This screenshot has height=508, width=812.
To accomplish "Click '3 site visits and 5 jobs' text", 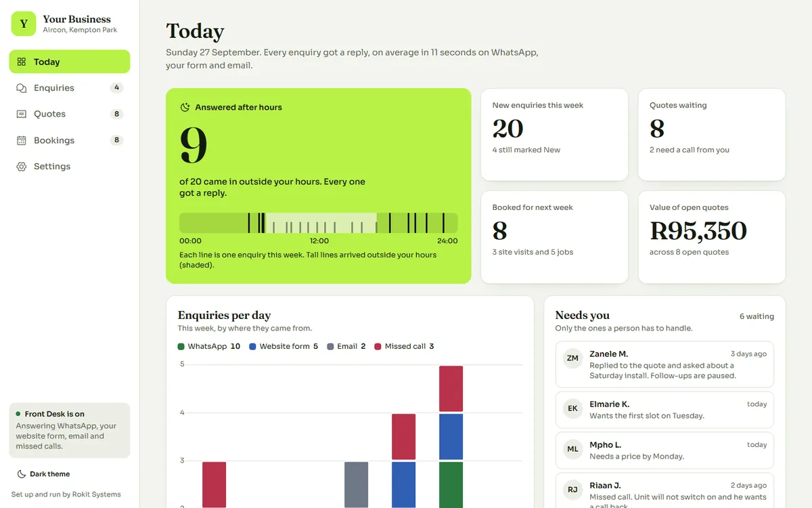I will coord(533,252).
